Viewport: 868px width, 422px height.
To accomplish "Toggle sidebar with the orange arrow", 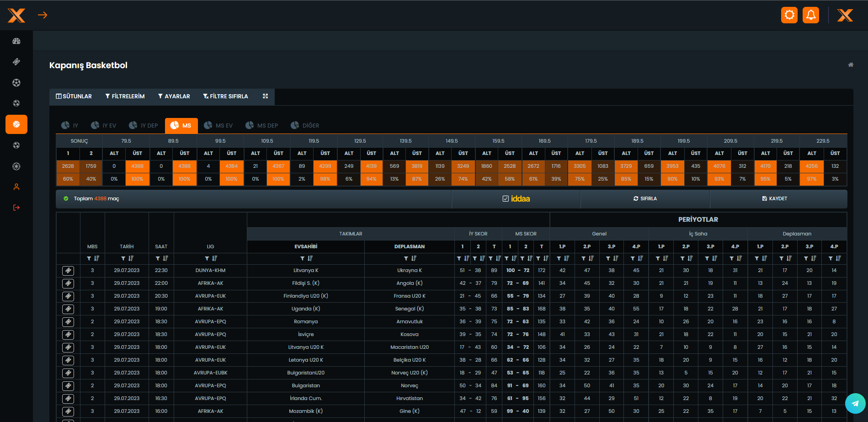I will pos(43,15).
